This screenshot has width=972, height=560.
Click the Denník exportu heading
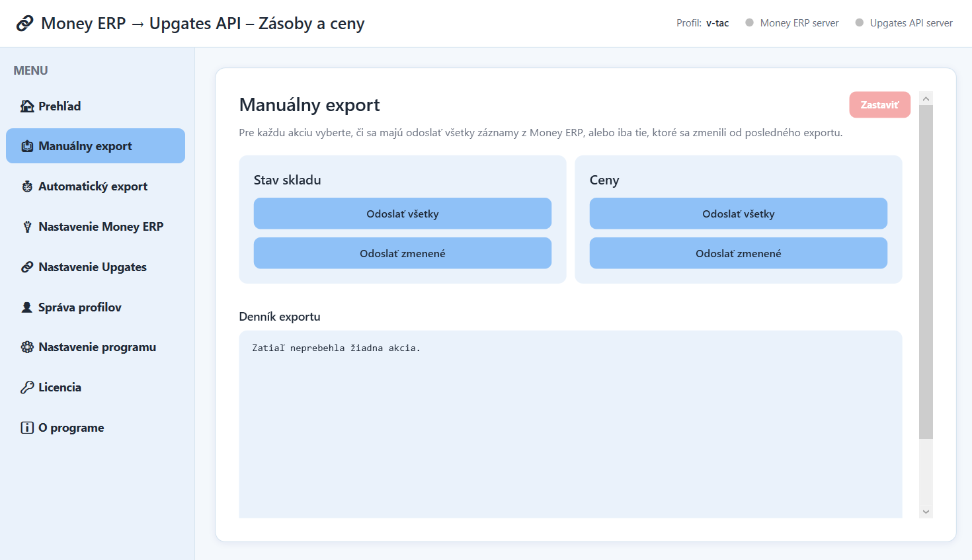(280, 317)
